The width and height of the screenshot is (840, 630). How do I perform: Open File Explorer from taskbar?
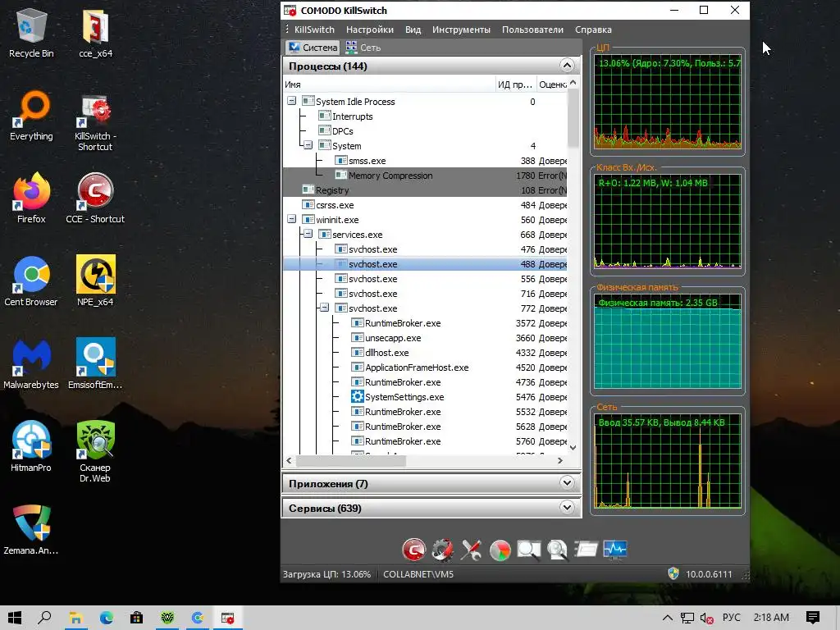75,618
